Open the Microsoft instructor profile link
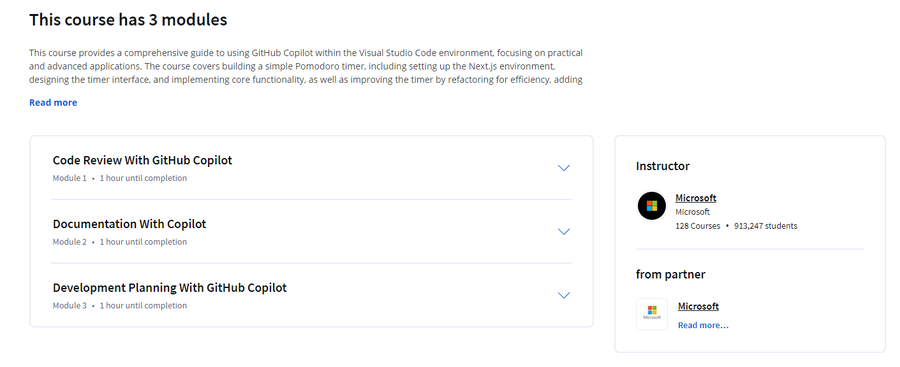 (696, 198)
